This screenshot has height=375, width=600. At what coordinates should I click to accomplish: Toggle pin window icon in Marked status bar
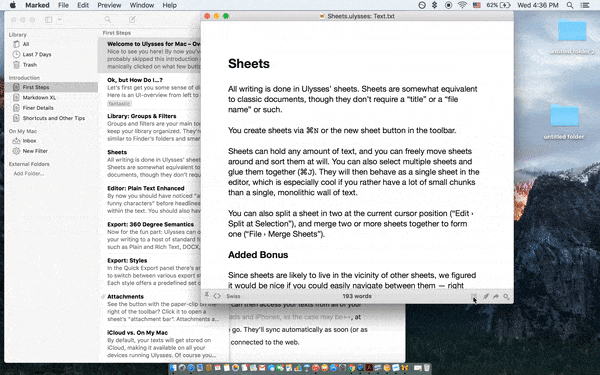[x=207, y=295]
